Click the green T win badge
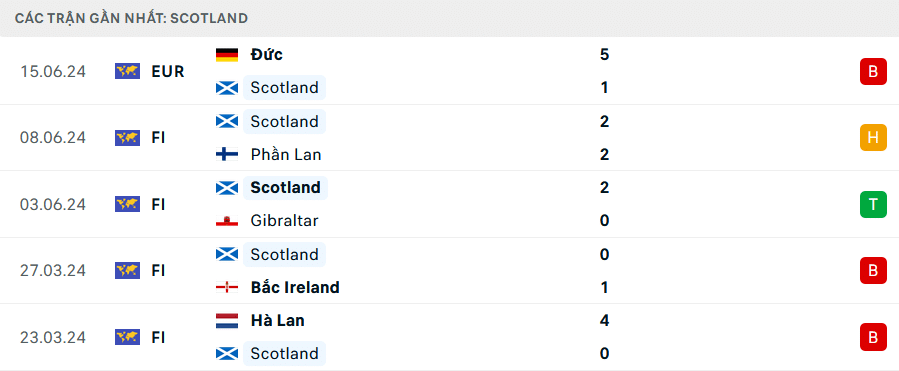 pyautogui.click(x=873, y=204)
